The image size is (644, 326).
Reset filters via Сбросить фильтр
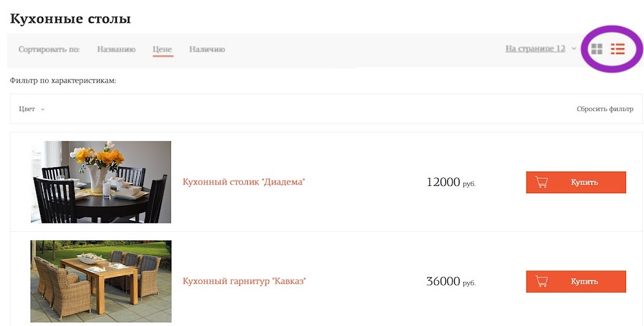pos(605,109)
